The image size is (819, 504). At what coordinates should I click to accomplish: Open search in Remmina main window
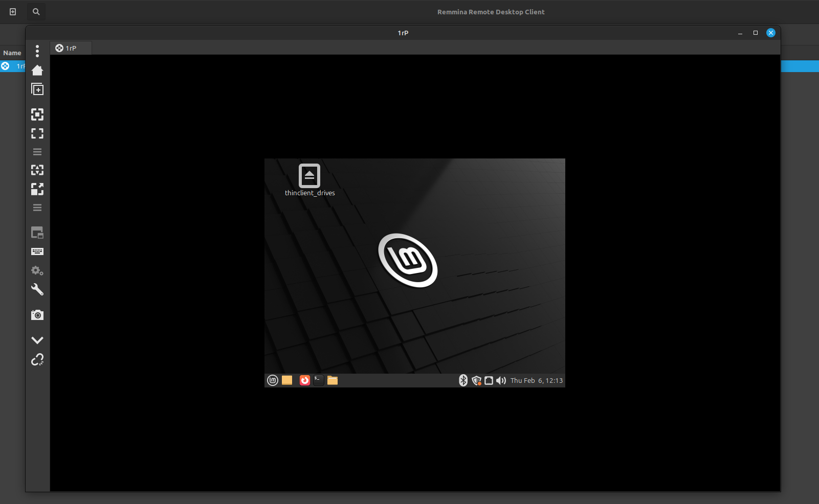pyautogui.click(x=36, y=12)
